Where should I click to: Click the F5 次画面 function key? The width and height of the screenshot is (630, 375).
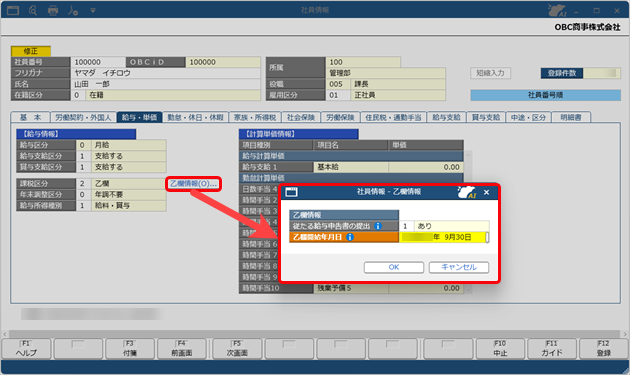[237, 348]
